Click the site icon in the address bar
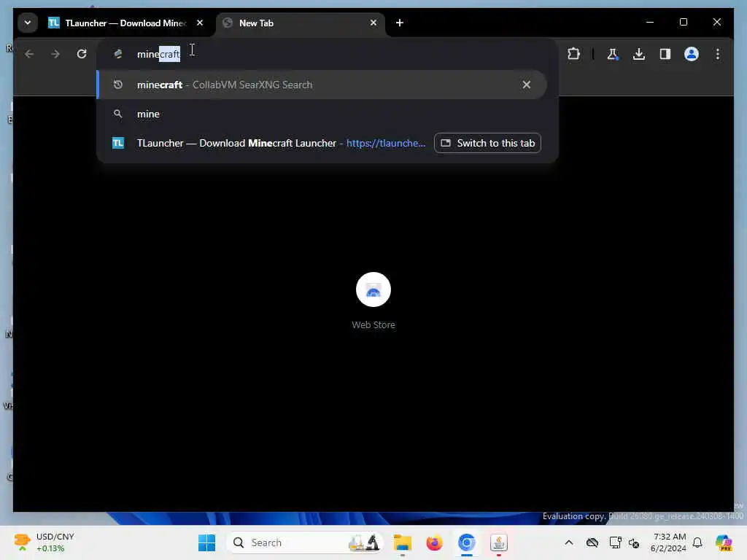The height and width of the screenshot is (560, 747). coord(118,54)
